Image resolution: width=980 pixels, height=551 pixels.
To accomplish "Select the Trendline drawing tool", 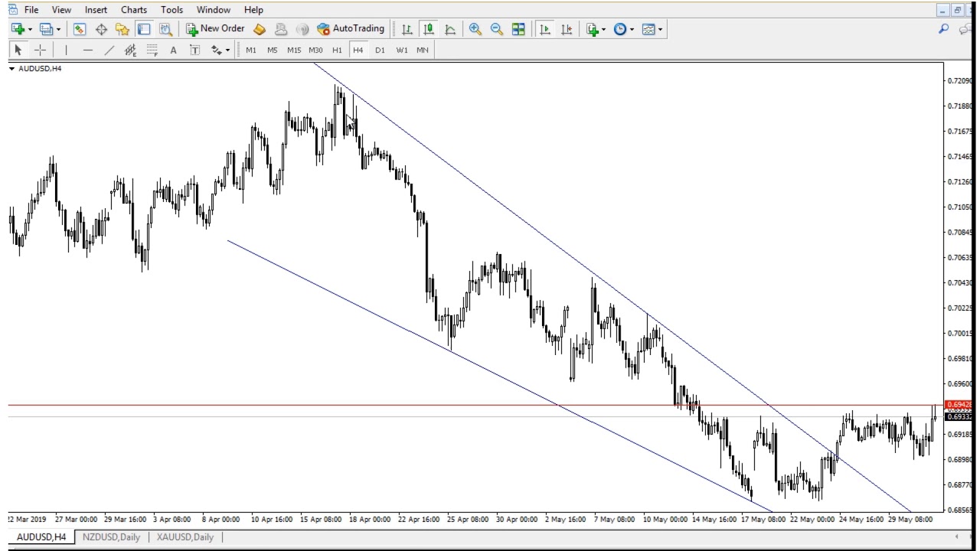I will tap(109, 50).
